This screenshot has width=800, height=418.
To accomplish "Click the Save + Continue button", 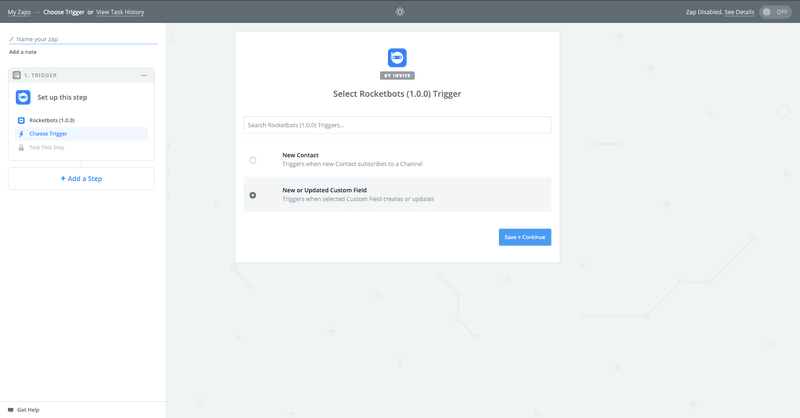I will [524, 237].
